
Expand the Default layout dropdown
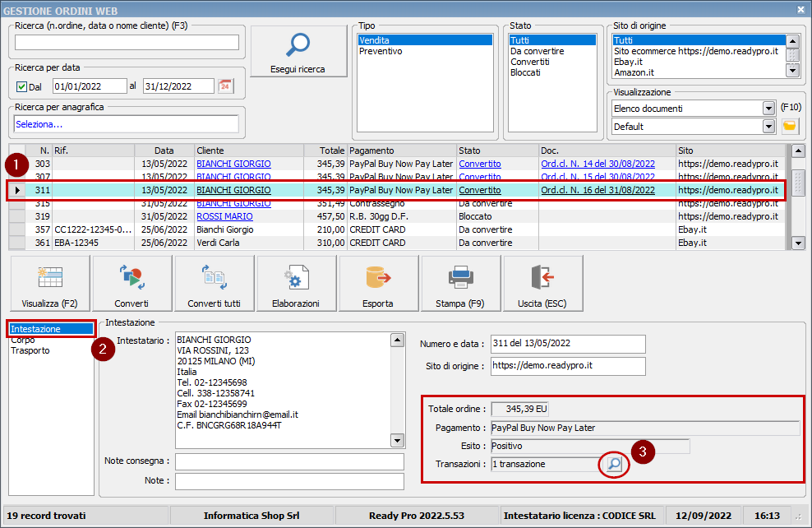[x=768, y=127]
